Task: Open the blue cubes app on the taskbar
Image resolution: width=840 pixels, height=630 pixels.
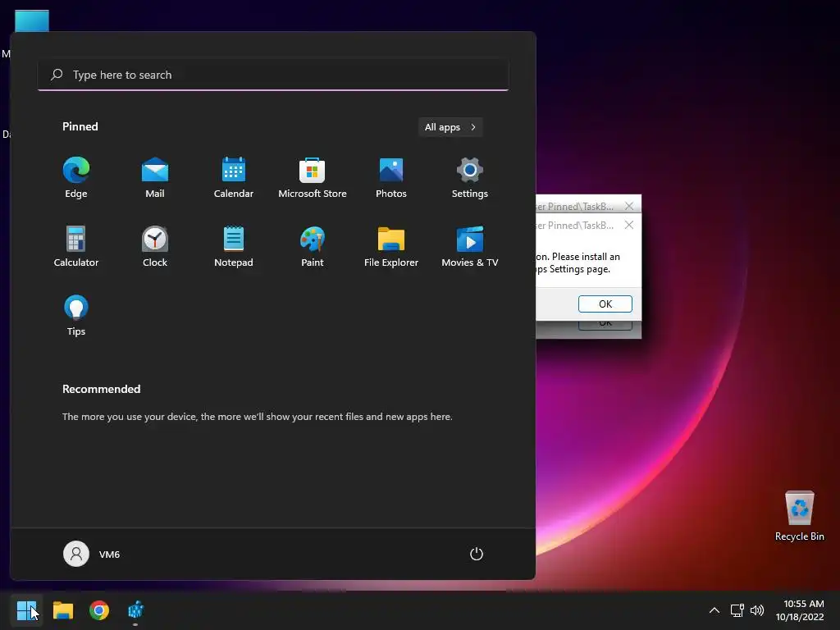Action: [135, 610]
